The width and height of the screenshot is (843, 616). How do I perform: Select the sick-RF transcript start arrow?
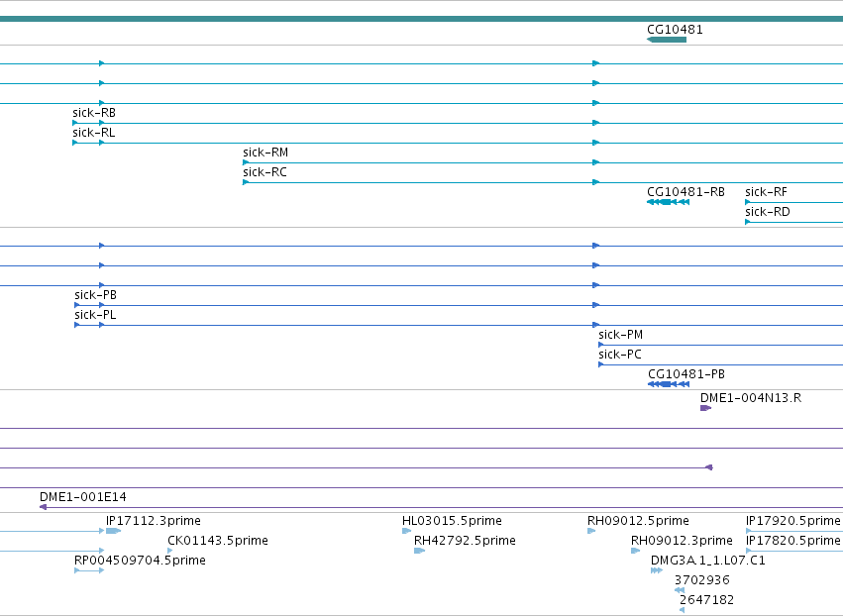pos(748,202)
